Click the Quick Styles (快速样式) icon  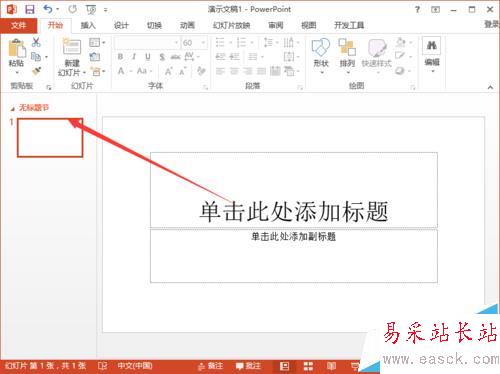click(x=377, y=48)
